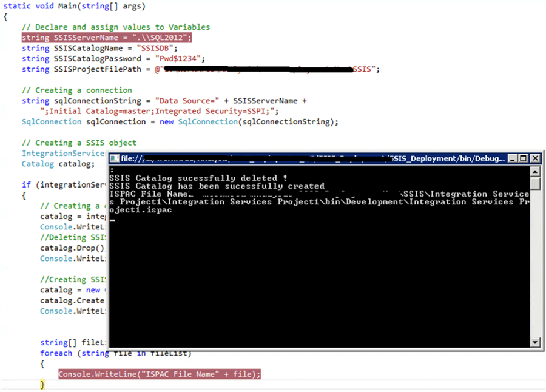Image resolution: width=546 pixels, height=392 pixels.
Task: Close the Debug console window
Action: click(534, 158)
